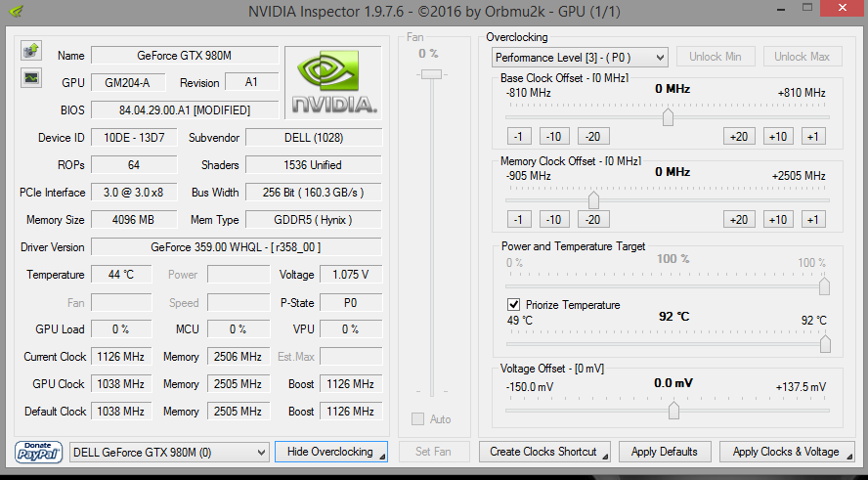This screenshot has height=480, width=868.
Task: Click the Memory Size 4096 MB field
Action: (x=134, y=220)
